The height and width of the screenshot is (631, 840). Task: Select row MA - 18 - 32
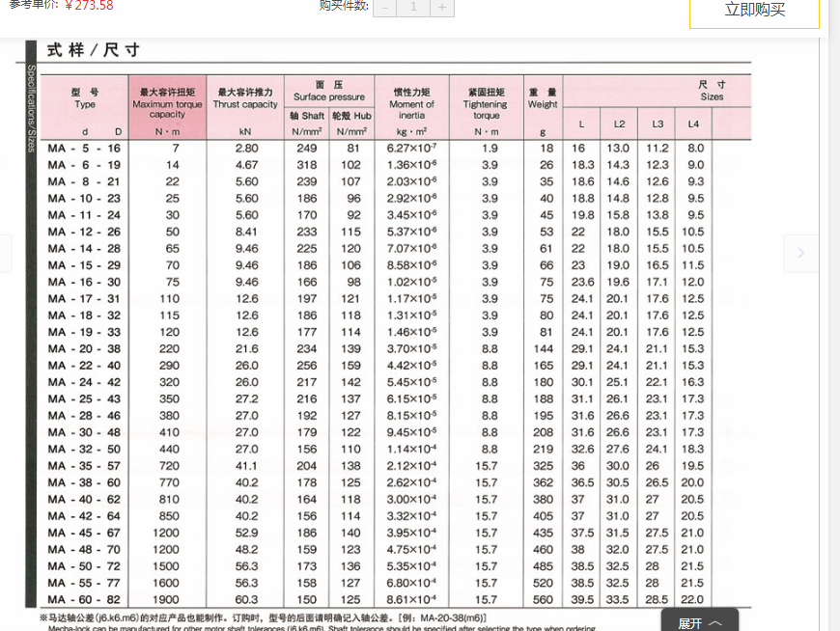tap(396, 315)
